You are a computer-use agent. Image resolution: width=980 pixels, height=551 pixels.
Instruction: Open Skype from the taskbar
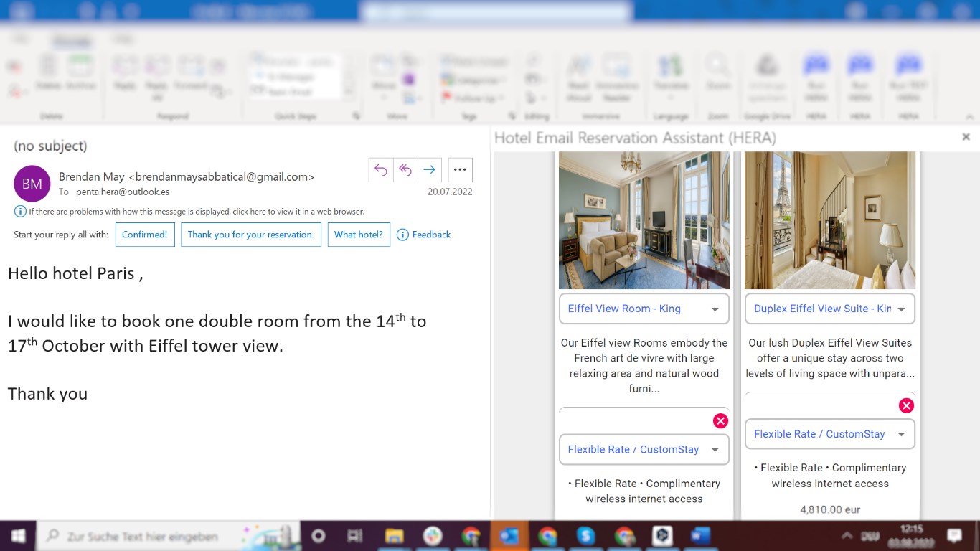tap(586, 536)
